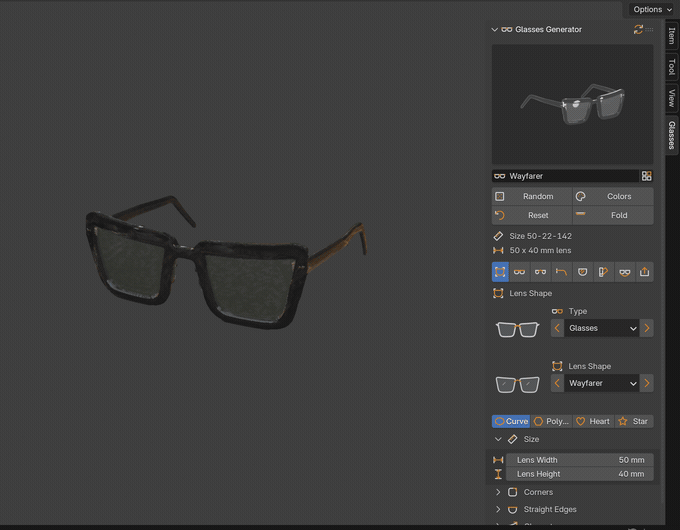This screenshot has width=680, height=530.
Task: Open the preset grid browser next to Wayfarer
Action: [646, 176]
